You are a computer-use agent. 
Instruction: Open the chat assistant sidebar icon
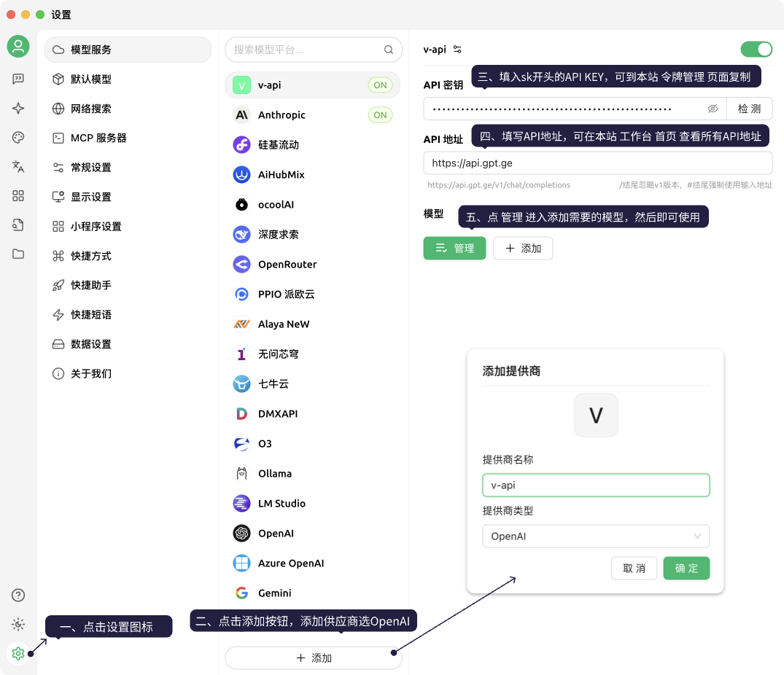pos(18,79)
